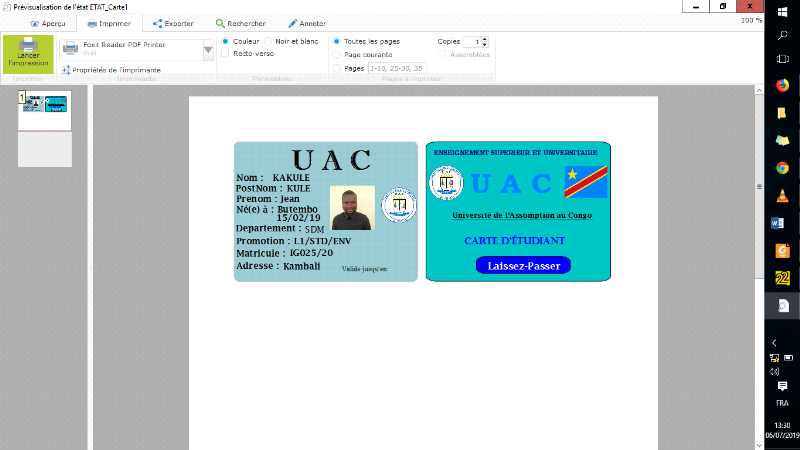Click the vertical scrollbar down arrow
This screenshot has width=800, height=450.
point(759,445)
